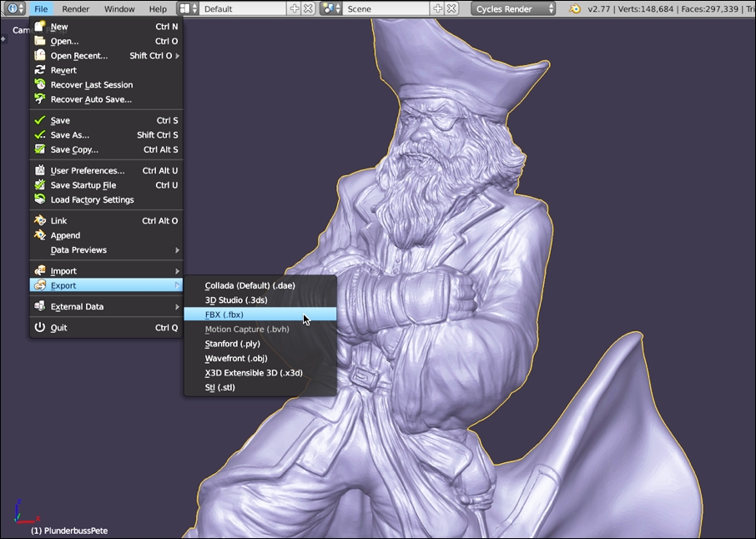This screenshot has width=756, height=539.
Task: Click the User Preferences icon
Action: 40,170
